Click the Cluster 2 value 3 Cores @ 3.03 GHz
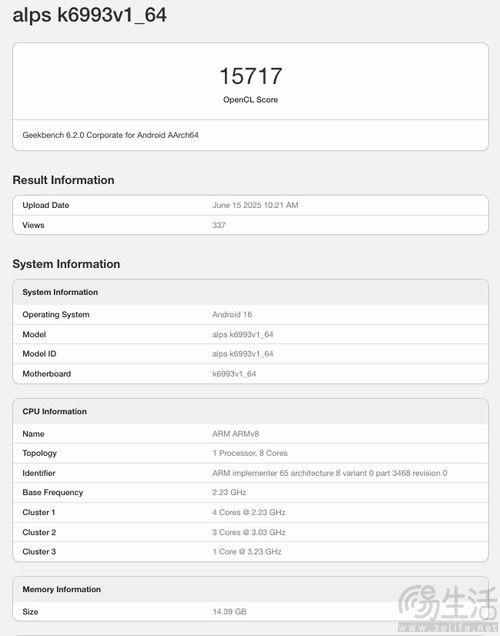The width and height of the screenshot is (500, 636). [x=249, y=532]
